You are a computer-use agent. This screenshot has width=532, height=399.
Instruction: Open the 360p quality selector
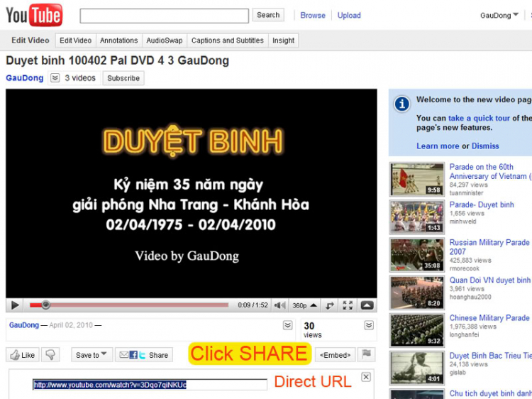point(304,305)
